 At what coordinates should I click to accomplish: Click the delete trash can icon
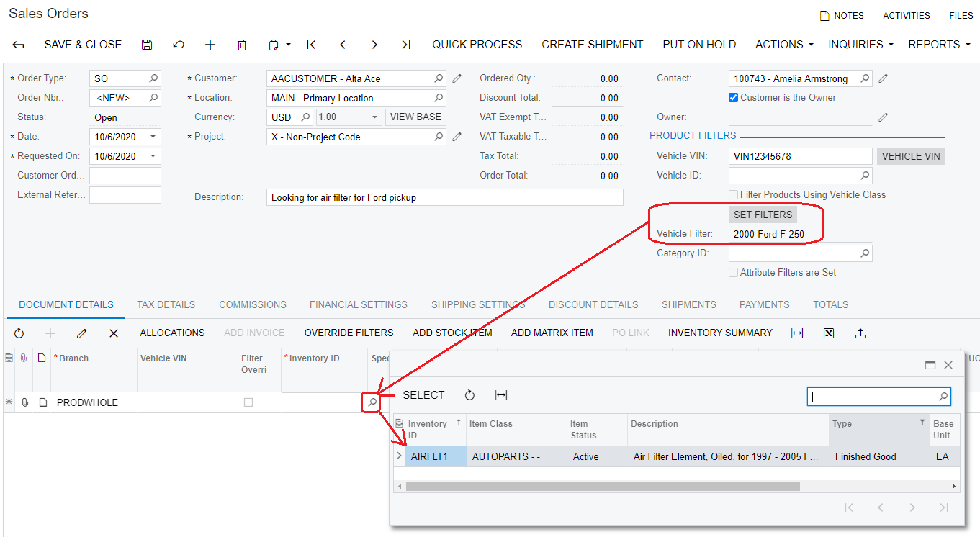[x=242, y=45]
